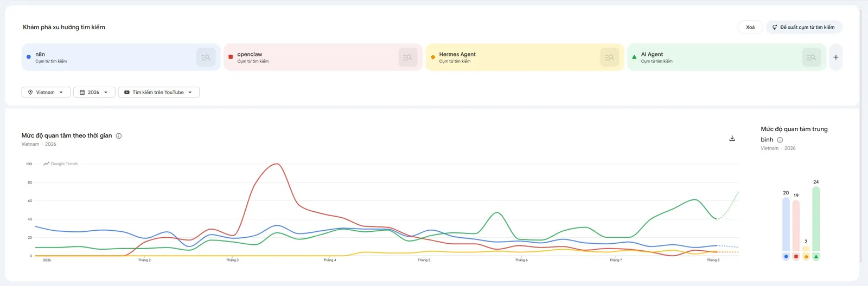Open the Vietnam region dropdown
Viewport: 868px width, 286px height.
click(x=46, y=92)
